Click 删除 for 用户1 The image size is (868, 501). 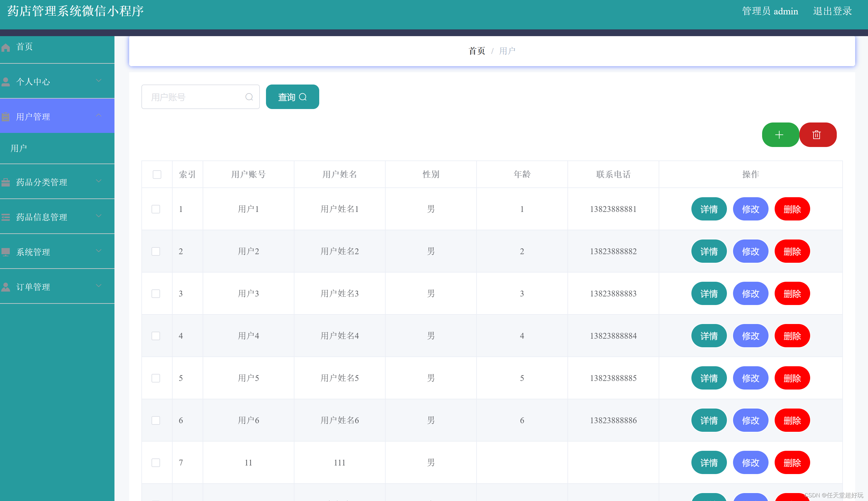point(792,209)
